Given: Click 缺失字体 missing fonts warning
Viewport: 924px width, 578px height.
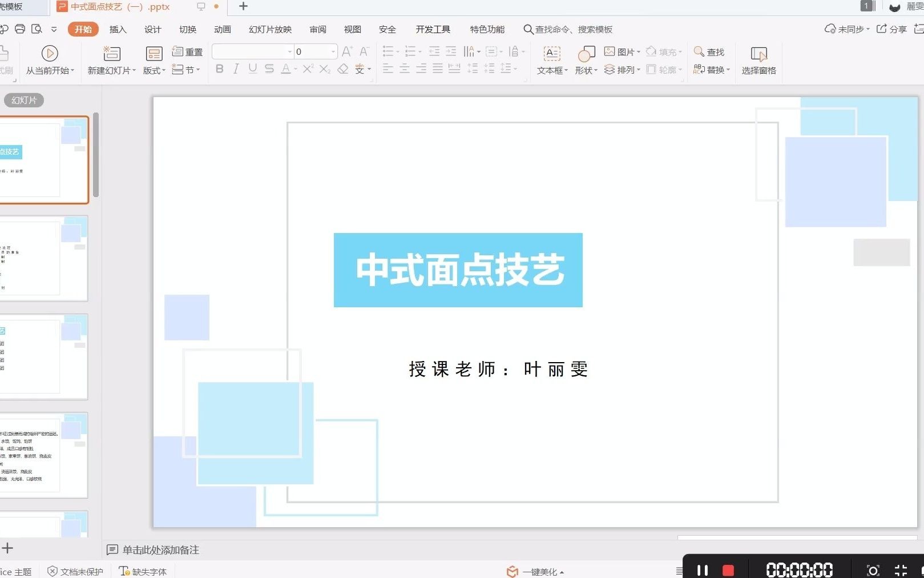Looking at the screenshot, I should (143, 570).
